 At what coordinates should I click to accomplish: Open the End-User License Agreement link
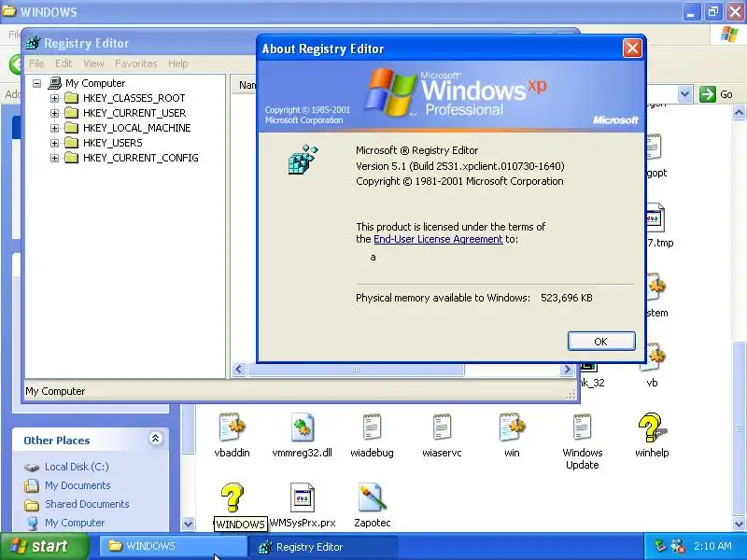tap(438, 239)
